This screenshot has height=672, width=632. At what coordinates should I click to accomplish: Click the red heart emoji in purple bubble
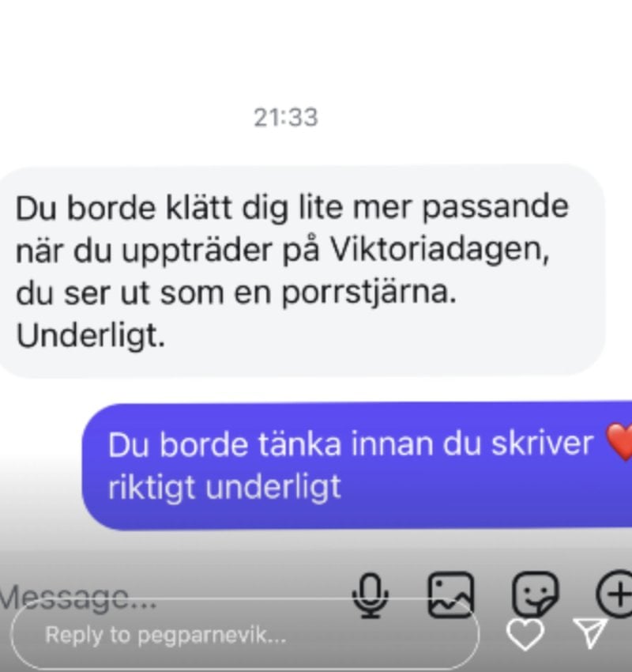click(x=619, y=444)
